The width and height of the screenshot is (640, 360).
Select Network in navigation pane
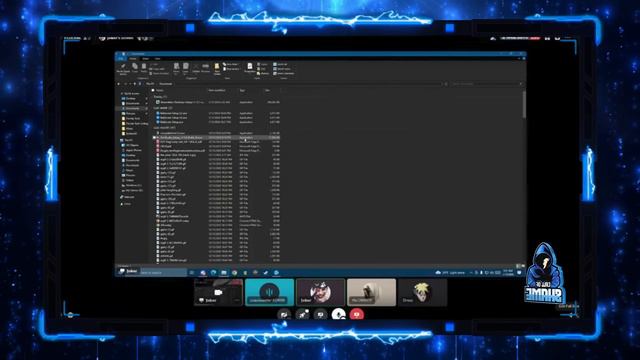click(127, 197)
